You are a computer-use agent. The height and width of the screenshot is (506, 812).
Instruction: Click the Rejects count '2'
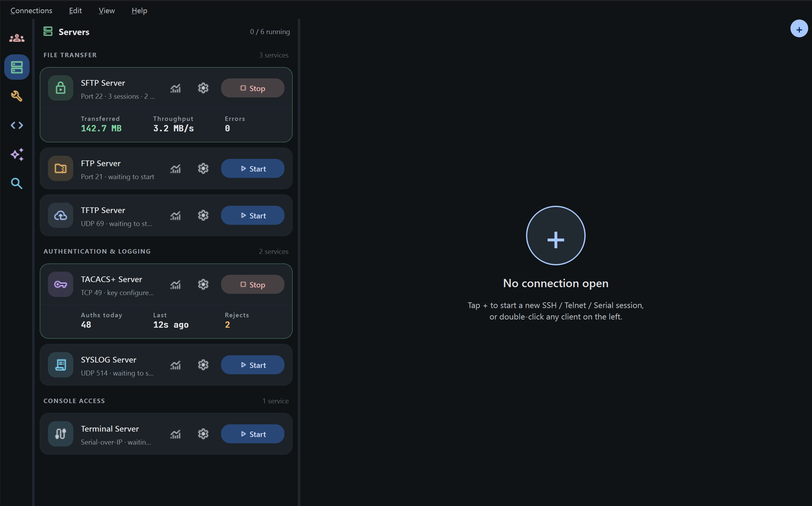pos(227,325)
